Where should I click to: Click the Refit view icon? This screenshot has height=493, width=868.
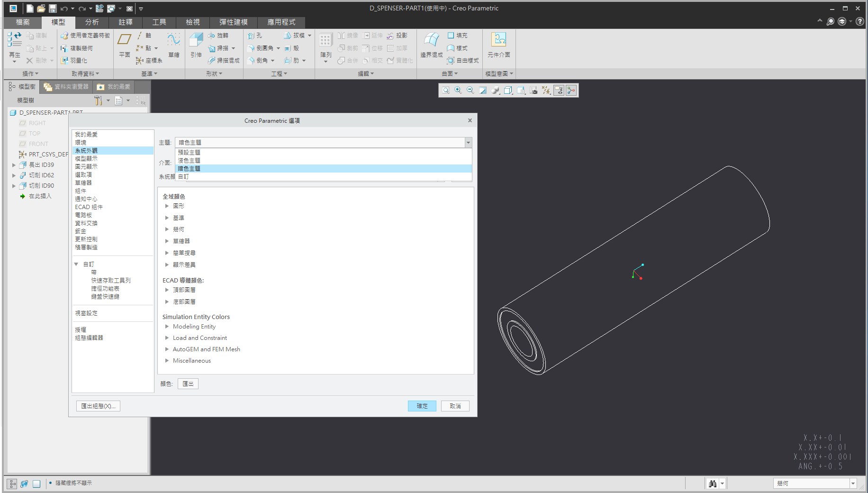click(446, 91)
